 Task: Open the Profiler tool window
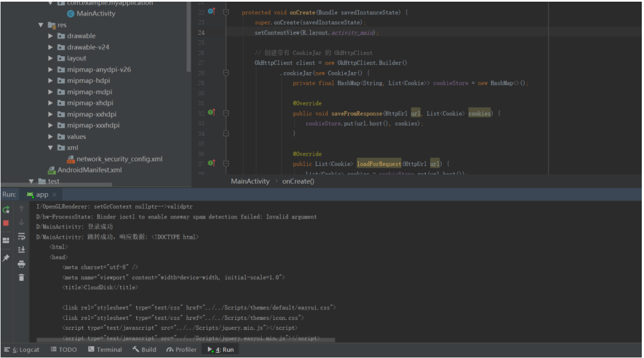[x=182, y=350]
